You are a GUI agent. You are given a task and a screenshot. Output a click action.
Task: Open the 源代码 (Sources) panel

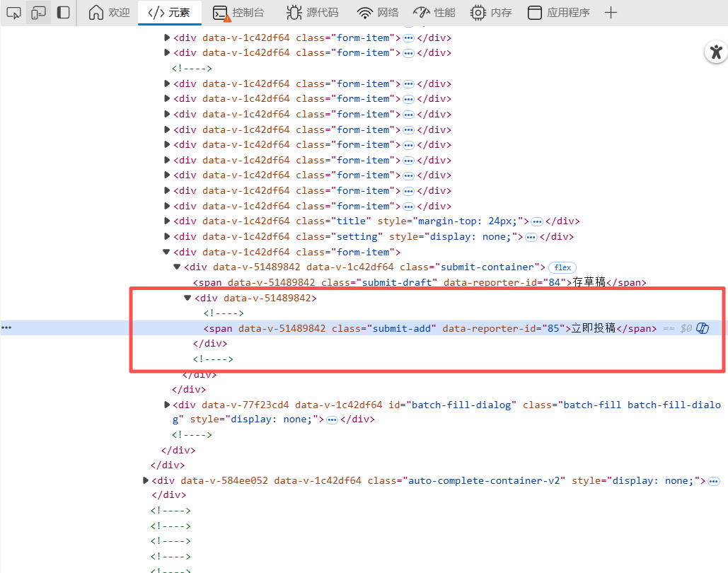click(312, 12)
